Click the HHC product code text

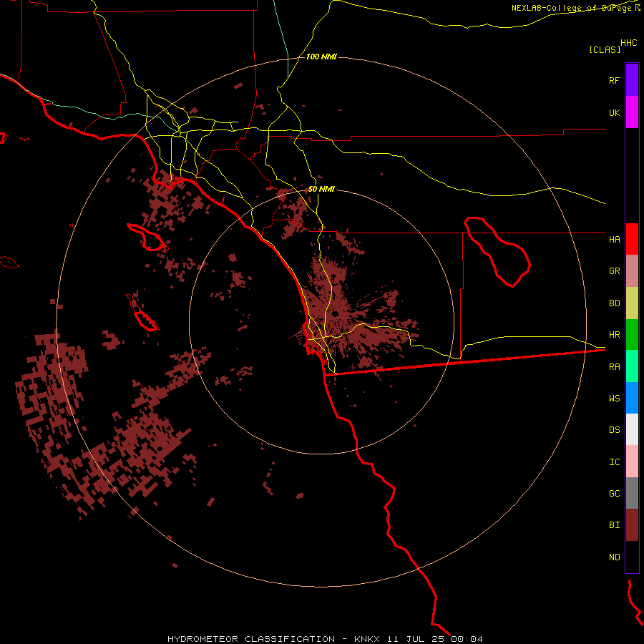point(629,43)
